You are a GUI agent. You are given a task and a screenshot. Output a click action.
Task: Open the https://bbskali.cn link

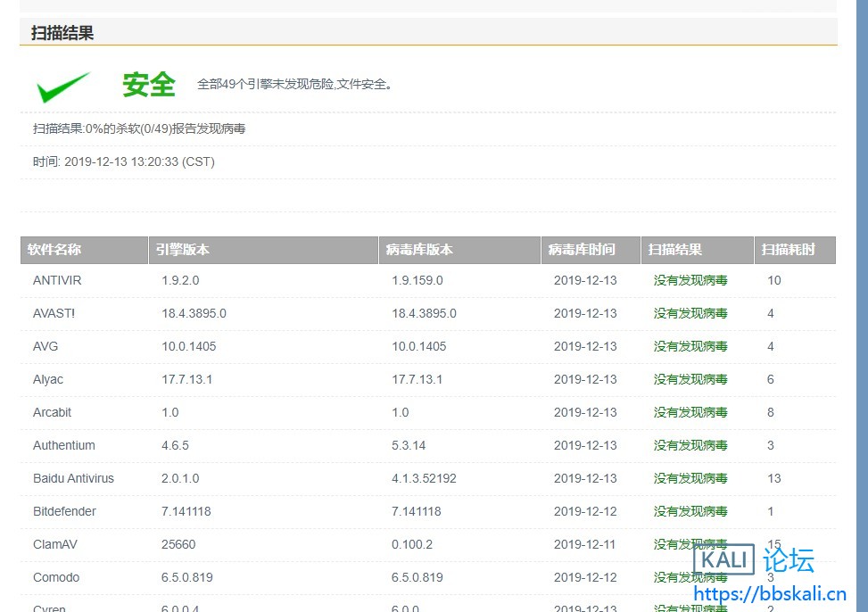pos(769,594)
